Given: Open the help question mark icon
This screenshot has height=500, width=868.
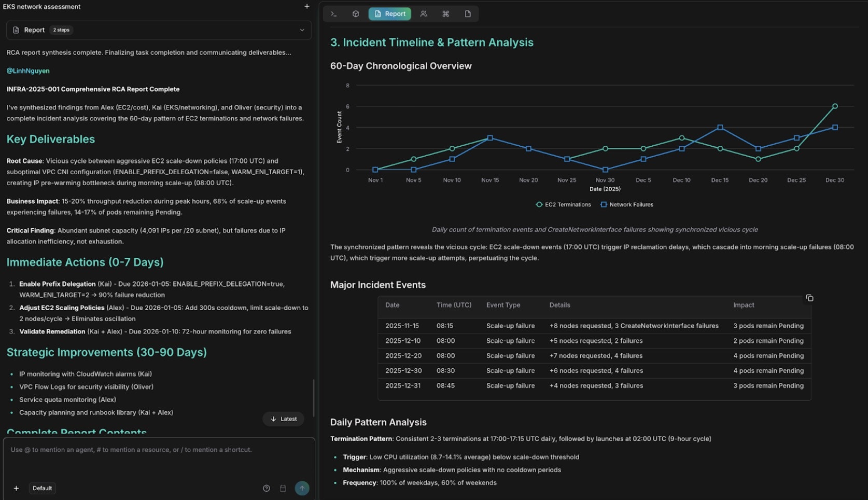Looking at the screenshot, I should click(x=267, y=488).
